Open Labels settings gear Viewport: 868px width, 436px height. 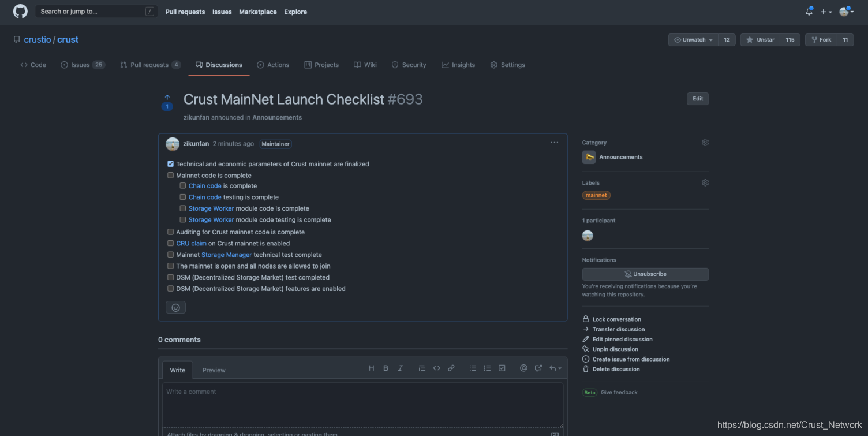[x=705, y=183]
